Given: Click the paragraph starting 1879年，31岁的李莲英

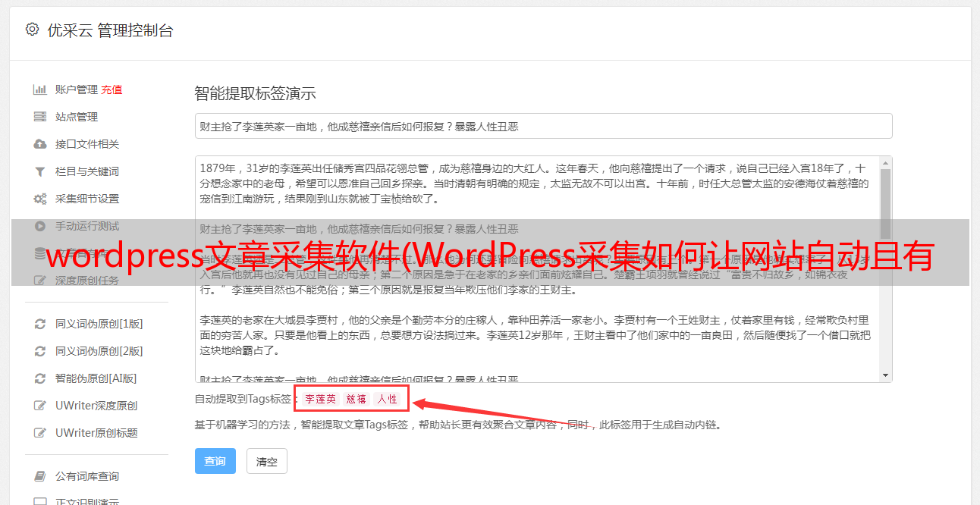Looking at the screenshot, I should 535,183.
